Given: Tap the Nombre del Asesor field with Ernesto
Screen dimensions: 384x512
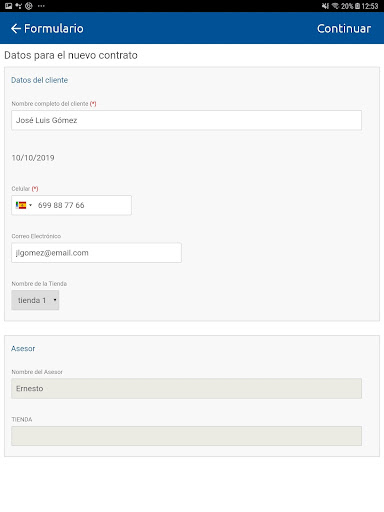Looking at the screenshot, I should click(186, 389).
